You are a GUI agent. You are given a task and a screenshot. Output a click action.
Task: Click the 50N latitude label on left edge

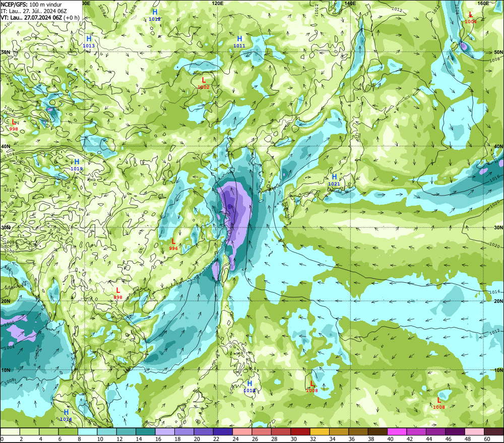point(6,52)
